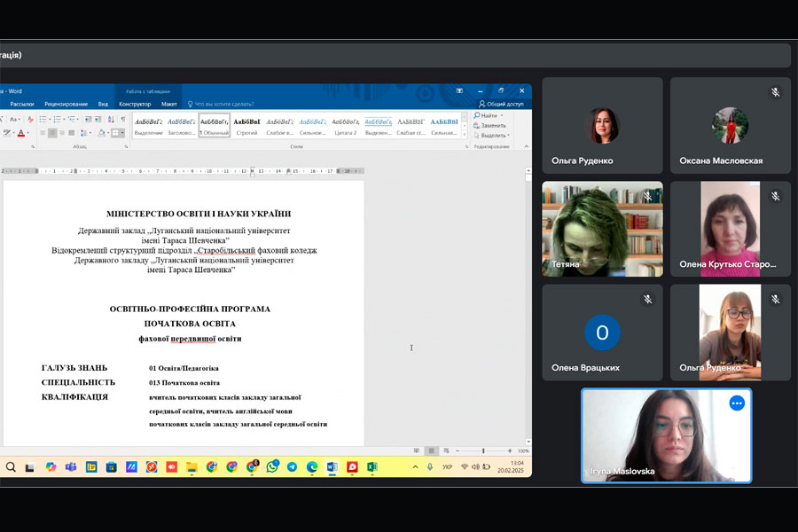Toggle show paragraph marks (¶) button
The image size is (798, 532).
123,119
